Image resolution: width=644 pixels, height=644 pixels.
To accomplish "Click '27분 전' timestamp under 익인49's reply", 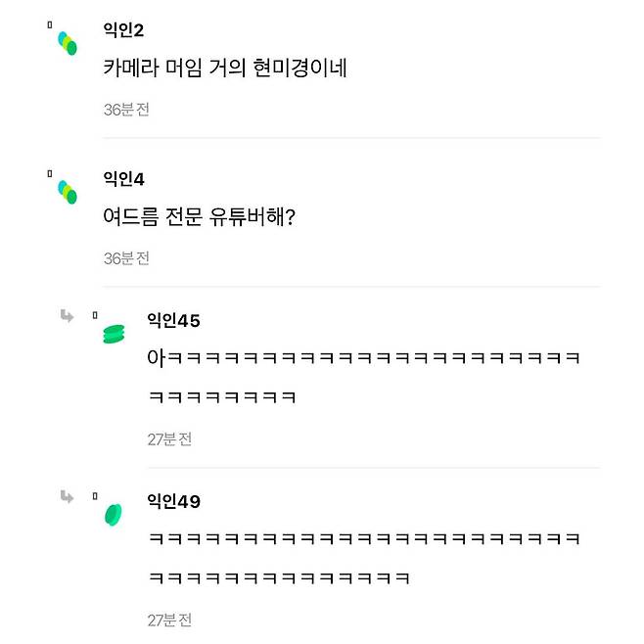I will [169, 621].
